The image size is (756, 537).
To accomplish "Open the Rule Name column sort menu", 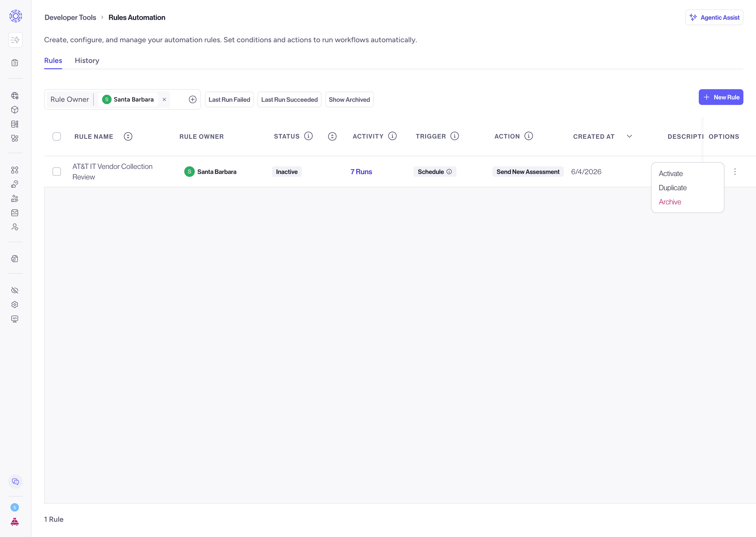I will click(x=128, y=137).
